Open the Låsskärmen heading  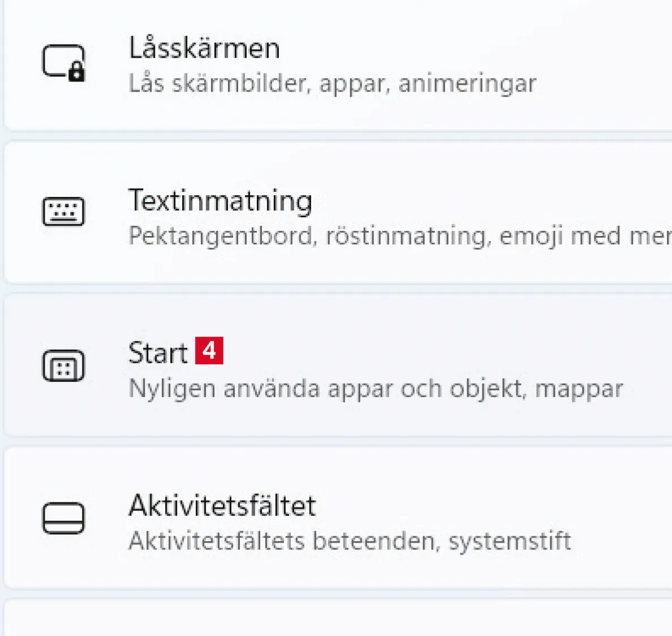(x=204, y=48)
